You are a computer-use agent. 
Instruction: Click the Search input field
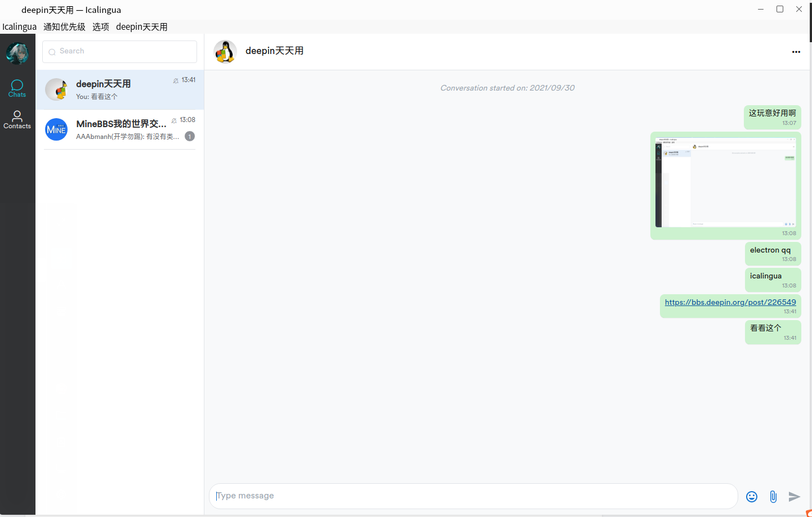pos(119,52)
